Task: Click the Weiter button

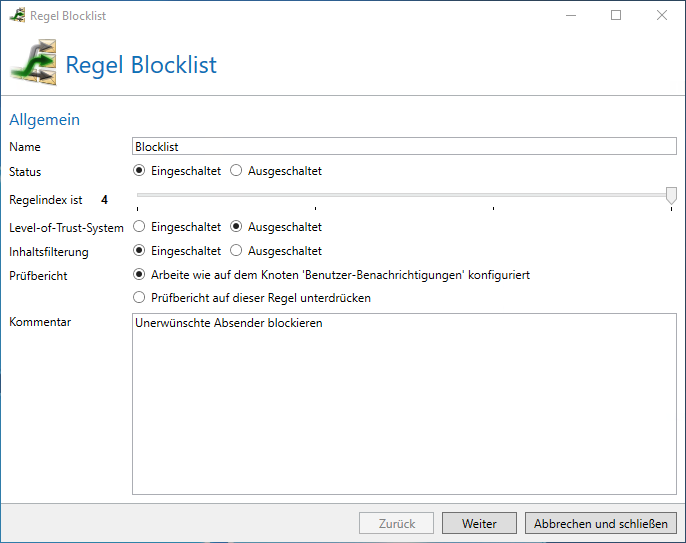Action: [x=479, y=523]
